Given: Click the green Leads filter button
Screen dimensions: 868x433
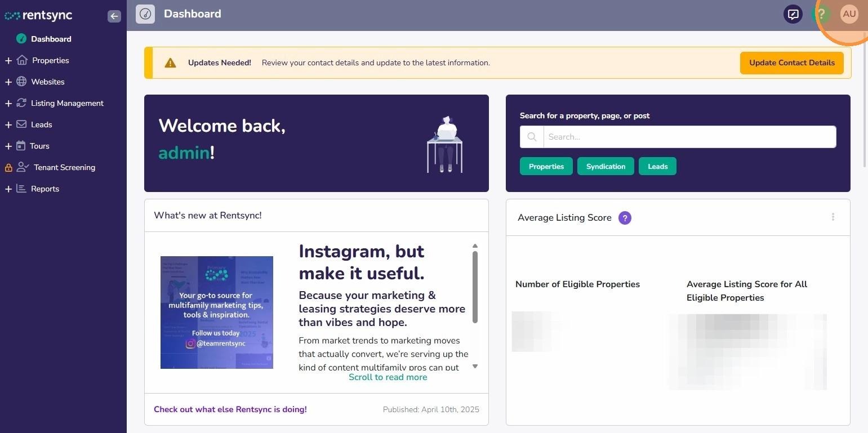Looking at the screenshot, I should pyautogui.click(x=657, y=166).
